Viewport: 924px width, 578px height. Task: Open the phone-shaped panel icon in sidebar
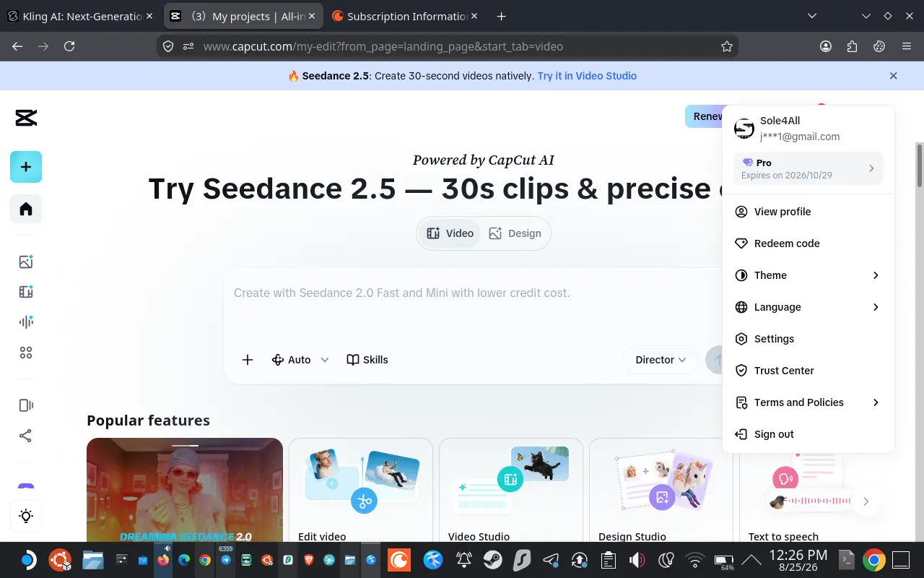coord(26,405)
